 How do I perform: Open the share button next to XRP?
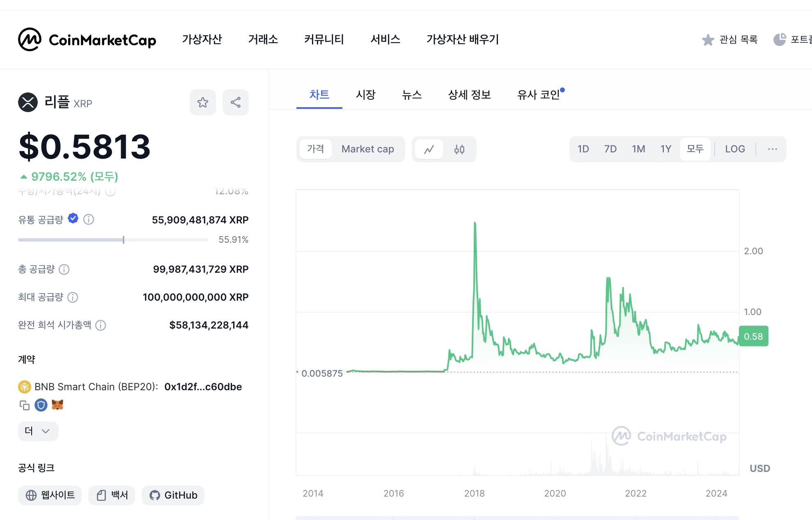236,102
